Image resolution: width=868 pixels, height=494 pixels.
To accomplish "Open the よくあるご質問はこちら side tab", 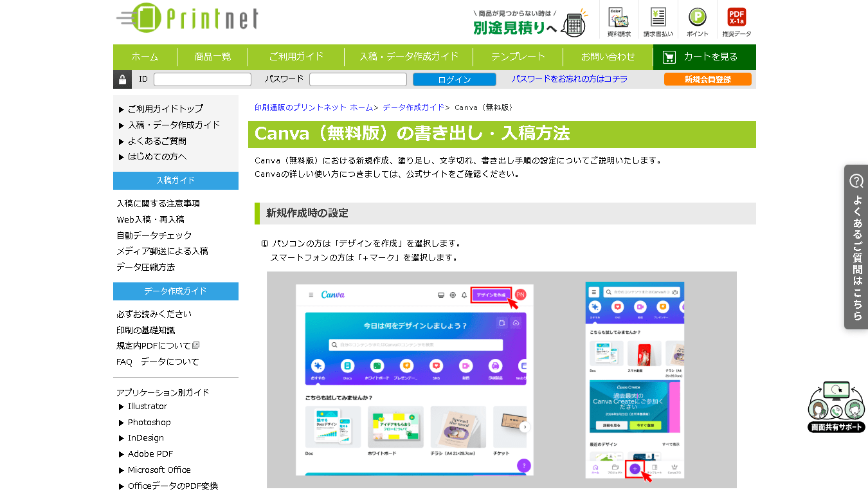I will point(856,247).
